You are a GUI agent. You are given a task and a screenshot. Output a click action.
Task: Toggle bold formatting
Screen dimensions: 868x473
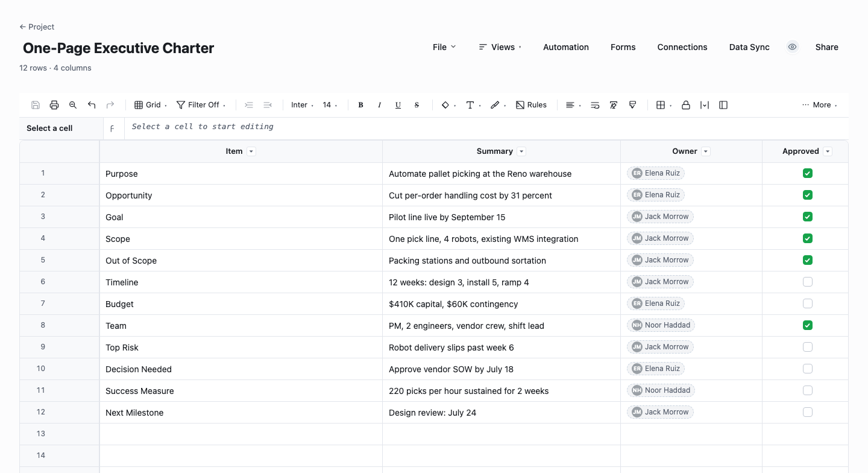click(360, 105)
